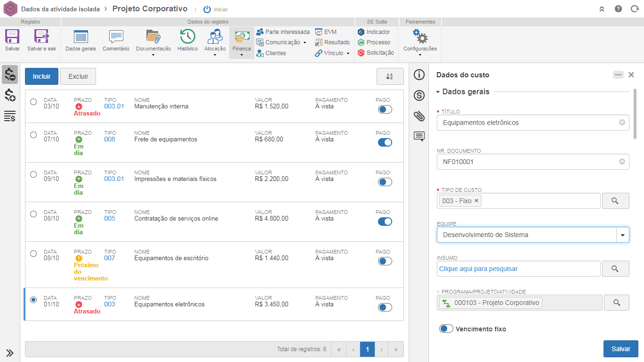
Task: Collapse the Dados gerais section header
Action: [x=463, y=92]
